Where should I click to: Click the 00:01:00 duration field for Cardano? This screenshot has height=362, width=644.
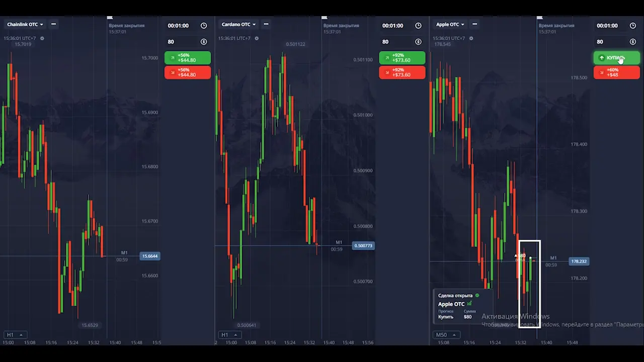point(393,26)
